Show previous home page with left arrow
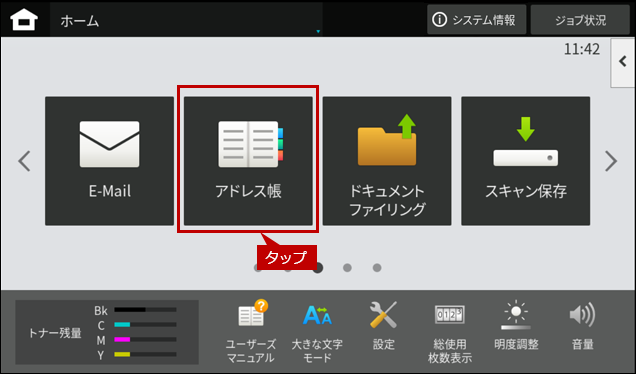 pyautogui.click(x=24, y=161)
